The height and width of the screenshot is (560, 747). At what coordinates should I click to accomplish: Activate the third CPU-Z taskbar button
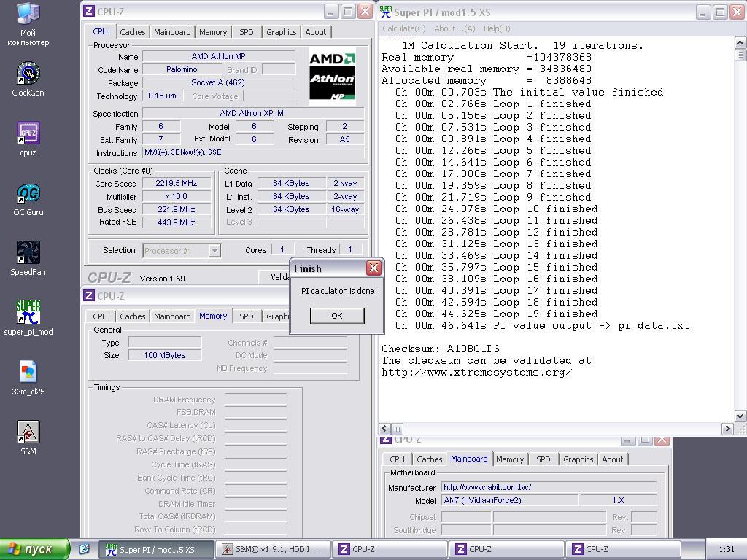point(623,549)
